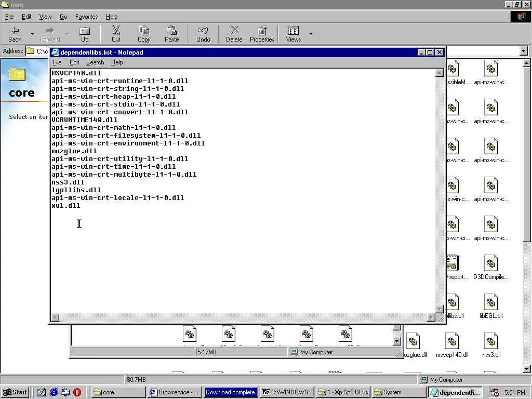Image resolution: width=532 pixels, height=399 pixels.
Task: Open the Views dropdown arrow
Action: (311, 34)
